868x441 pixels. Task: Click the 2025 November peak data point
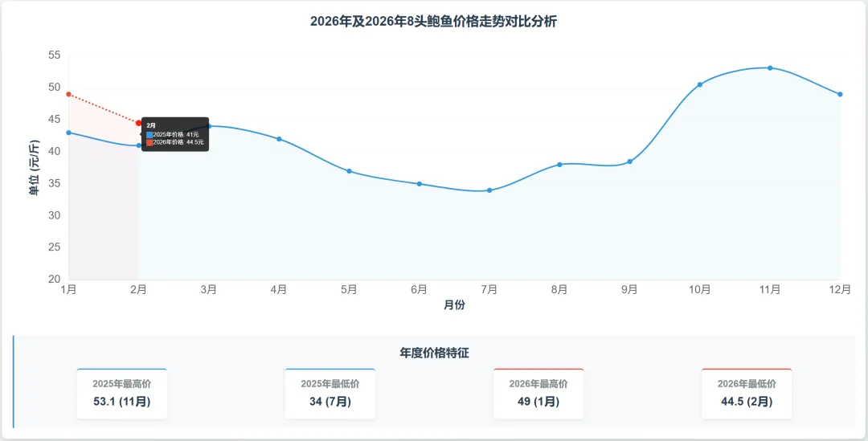(770, 68)
